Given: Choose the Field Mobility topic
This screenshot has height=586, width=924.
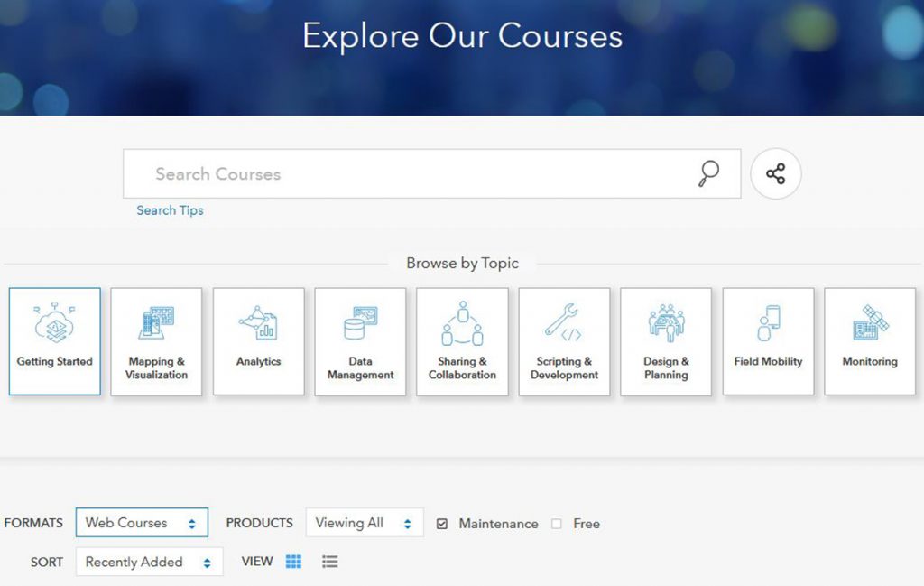Looking at the screenshot, I should pyautogui.click(x=768, y=340).
